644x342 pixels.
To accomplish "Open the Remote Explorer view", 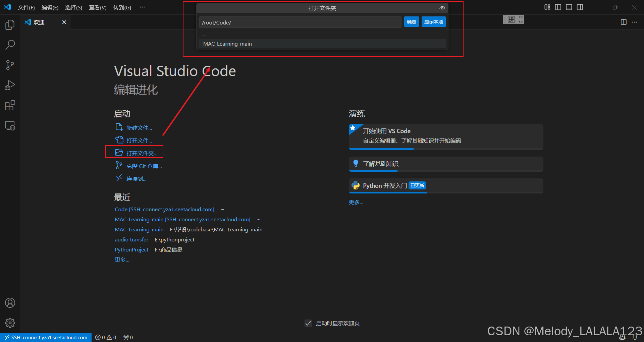I will (10, 126).
